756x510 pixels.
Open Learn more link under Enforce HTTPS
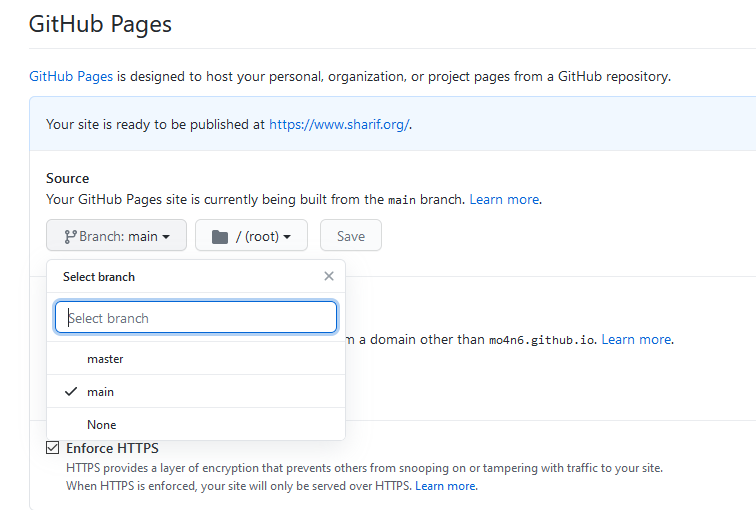446,486
